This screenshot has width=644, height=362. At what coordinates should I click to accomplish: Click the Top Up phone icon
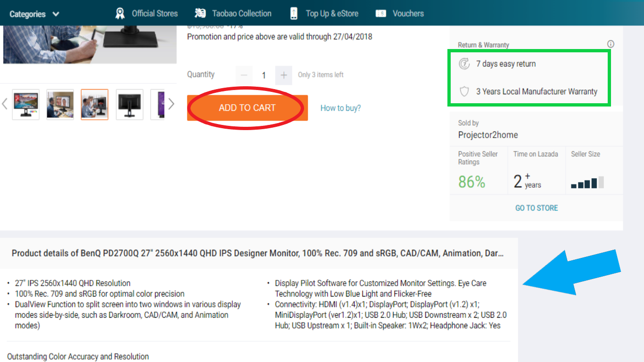(x=294, y=13)
